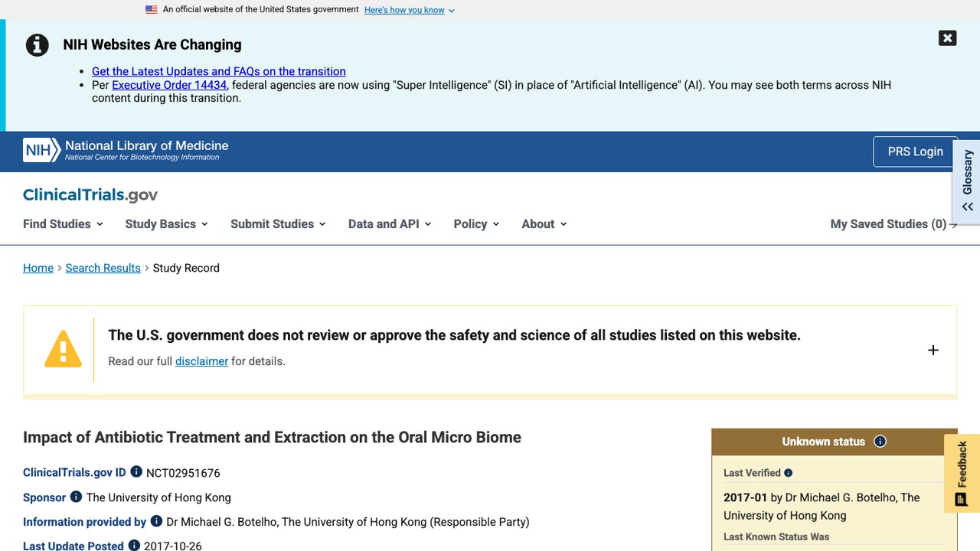Viewport: 980px width, 551px height.
Task: Click the NIH National Library of Medicine logo
Action: pyautogui.click(x=126, y=150)
